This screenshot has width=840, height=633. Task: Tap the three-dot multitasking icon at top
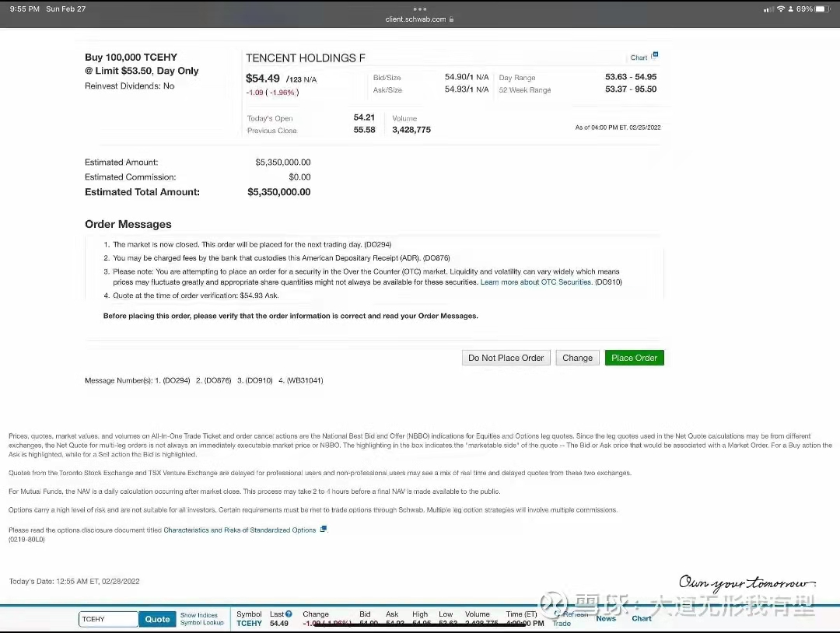point(420,9)
